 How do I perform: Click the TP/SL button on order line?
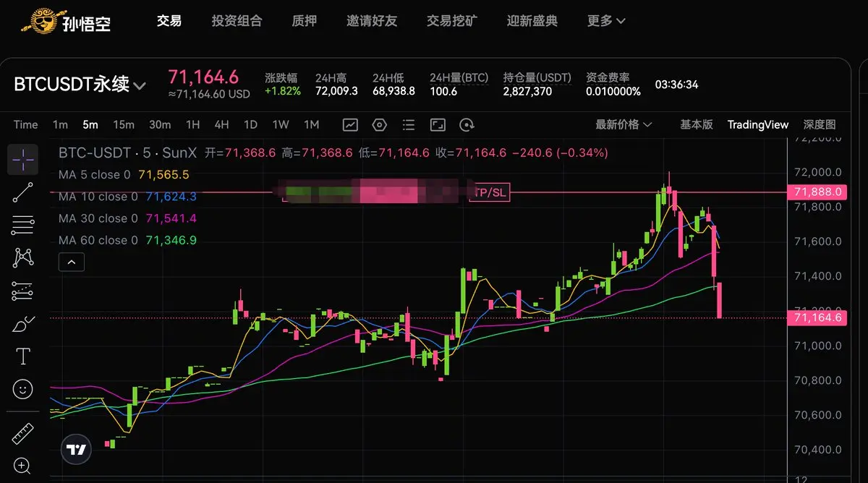pyautogui.click(x=490, y=192)
